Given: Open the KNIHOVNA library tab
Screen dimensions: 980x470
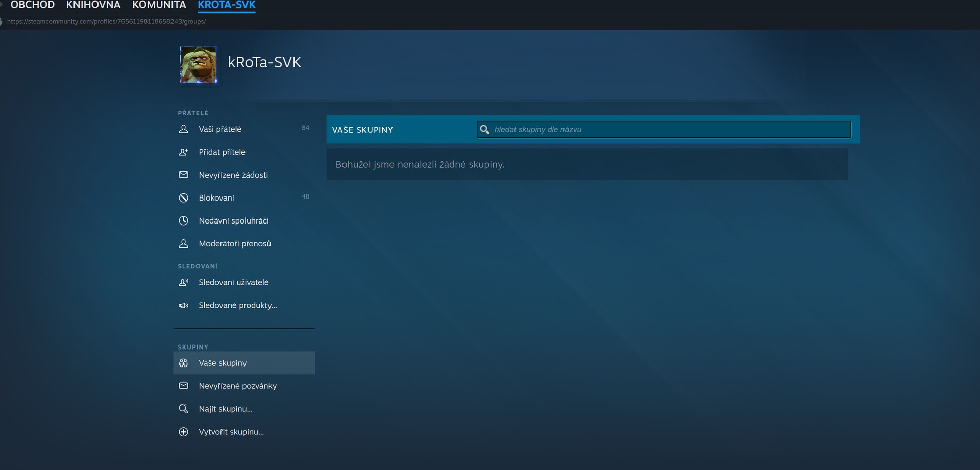Looking at the screenshot, I should [x=93, y=5].
